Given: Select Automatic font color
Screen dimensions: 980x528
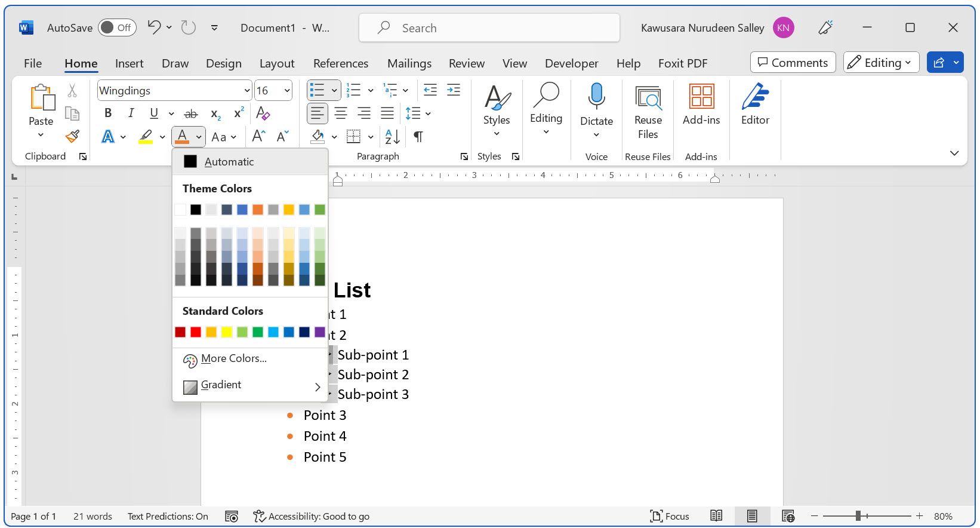Looking at the screenshot, I should (250, 162).
